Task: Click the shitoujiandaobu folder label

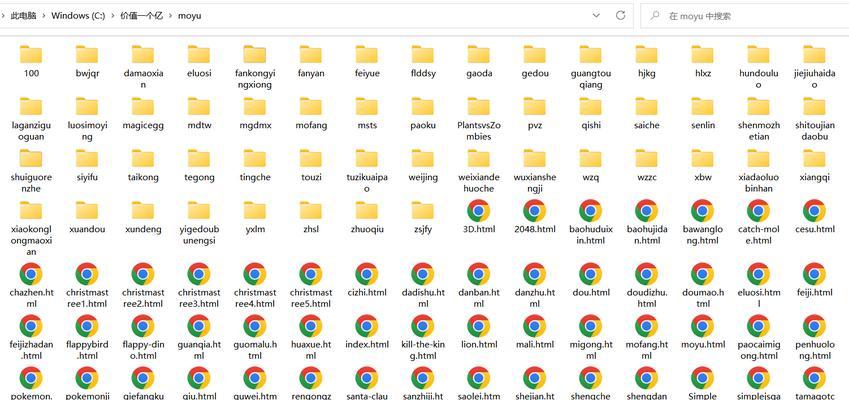Action: click(x=814, y=130)
